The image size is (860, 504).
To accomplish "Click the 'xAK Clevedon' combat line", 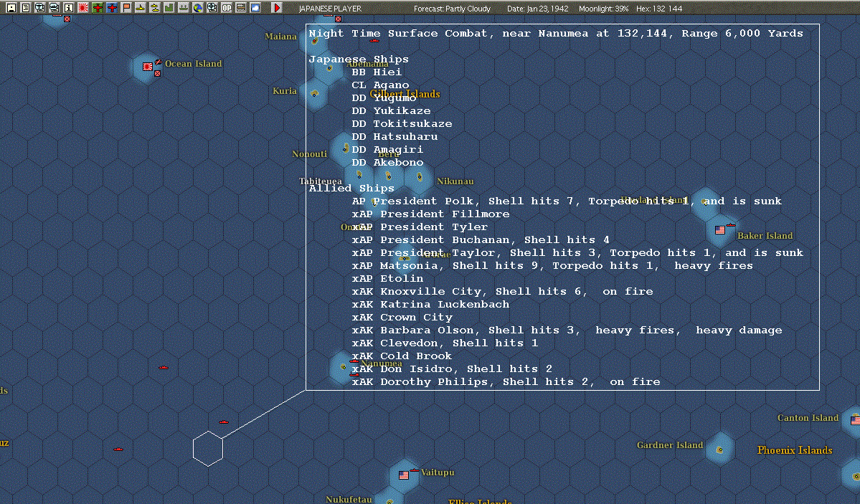I will pos(445,343).
